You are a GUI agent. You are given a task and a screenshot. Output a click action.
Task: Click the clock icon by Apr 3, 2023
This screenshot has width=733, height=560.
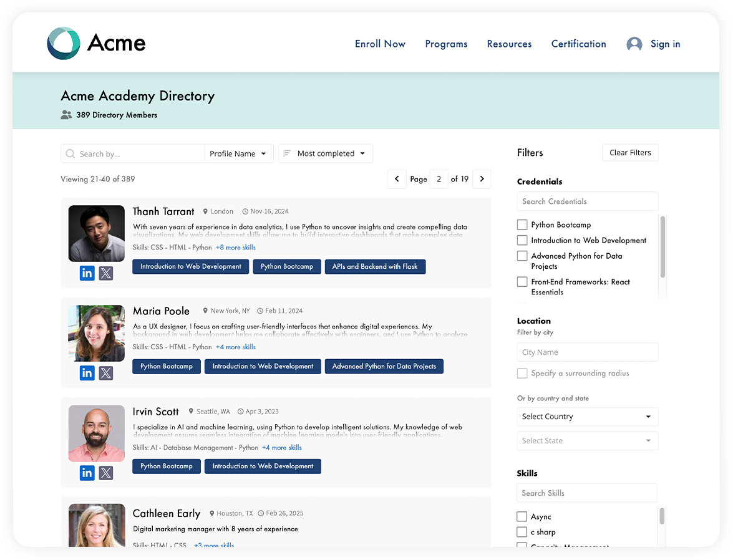point(240,412)
